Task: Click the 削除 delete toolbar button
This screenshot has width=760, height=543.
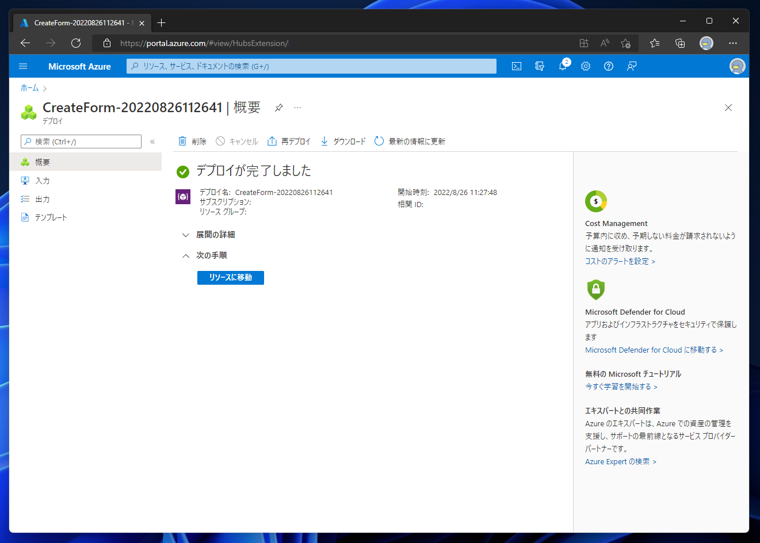Action: tap(192, 141)
